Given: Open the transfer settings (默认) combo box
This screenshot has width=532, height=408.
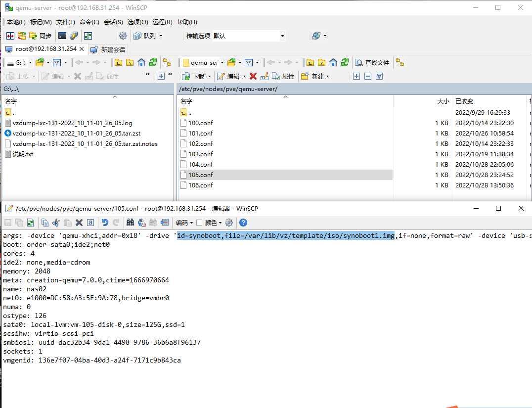Looking at the screenshot, I should [249, 36].
